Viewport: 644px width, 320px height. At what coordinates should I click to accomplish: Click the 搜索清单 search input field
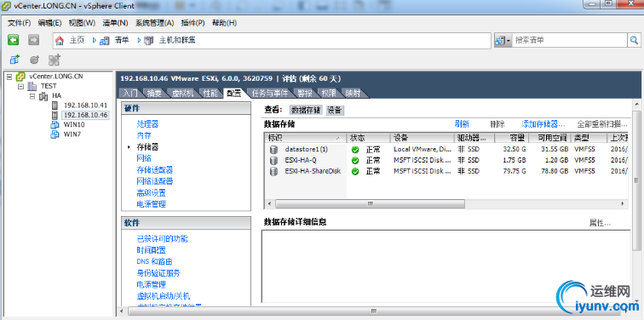(x=570, y=40)
